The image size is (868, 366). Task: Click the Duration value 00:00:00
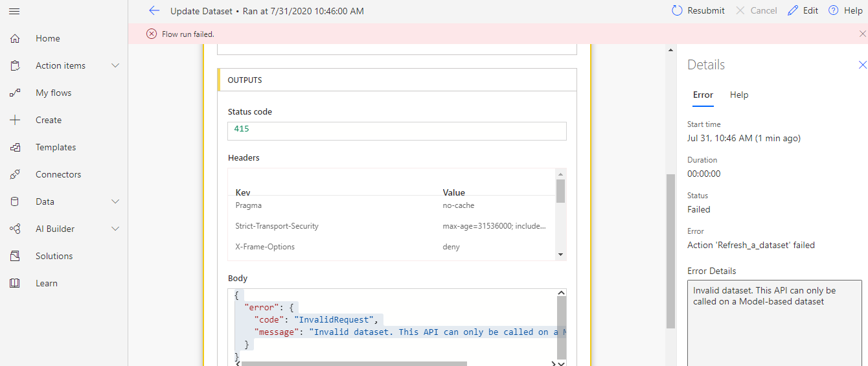(703, 174)
